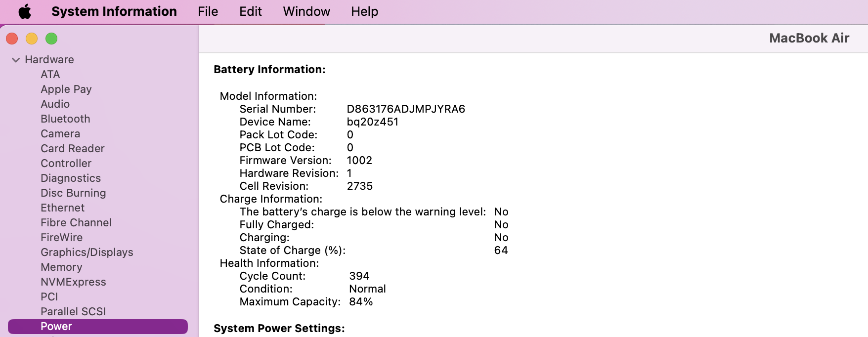The image size is (868, 337).
Task: Click the Health Information label
Action: click(269, 263)
